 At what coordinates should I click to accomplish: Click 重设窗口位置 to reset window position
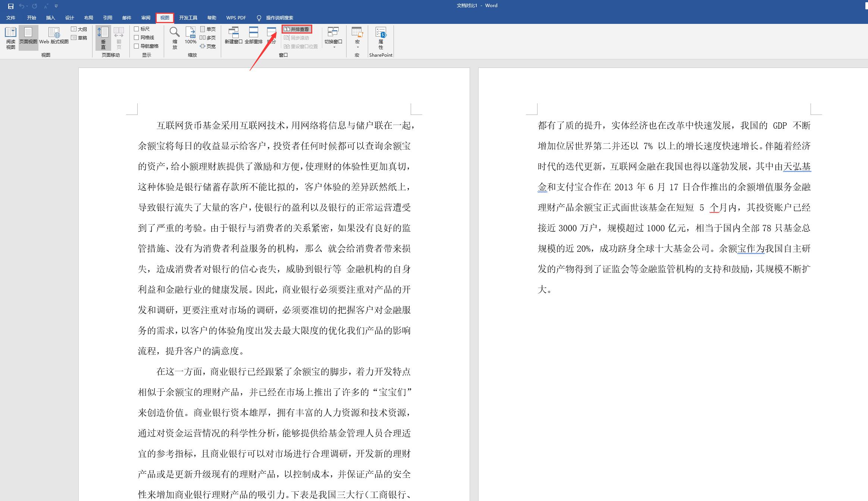pyautogui.click(x=300, y=46)
